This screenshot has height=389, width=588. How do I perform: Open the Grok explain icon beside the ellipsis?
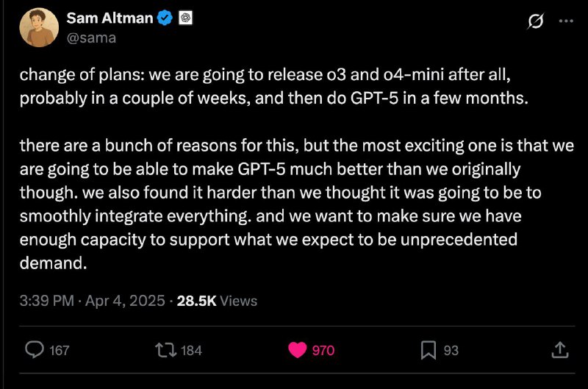tap(537, 21)
